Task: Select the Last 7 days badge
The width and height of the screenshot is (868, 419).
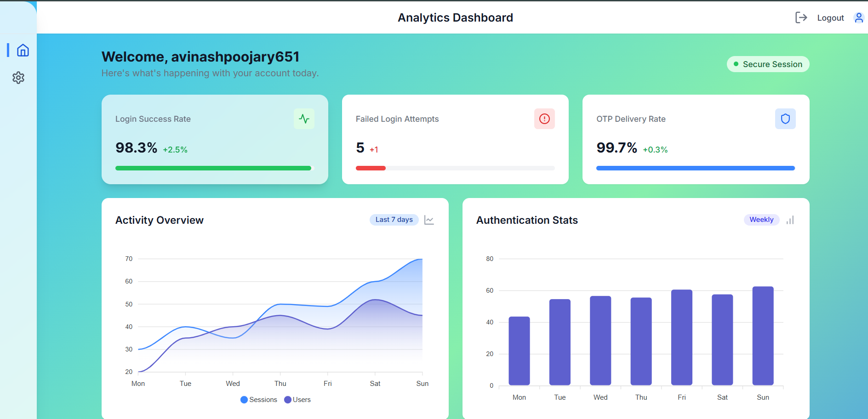Action: 394,220
